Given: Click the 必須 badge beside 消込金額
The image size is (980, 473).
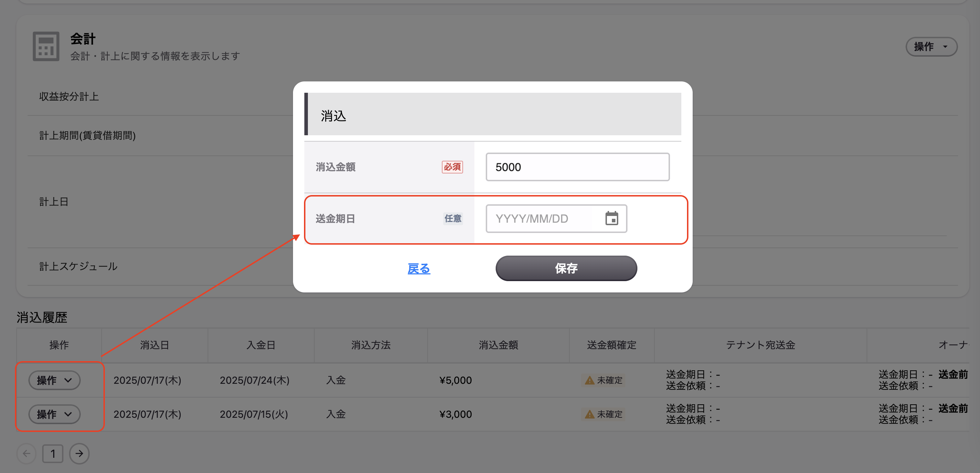Looking at the screenshot, I should pyautogui.click(x=452, y=167).
